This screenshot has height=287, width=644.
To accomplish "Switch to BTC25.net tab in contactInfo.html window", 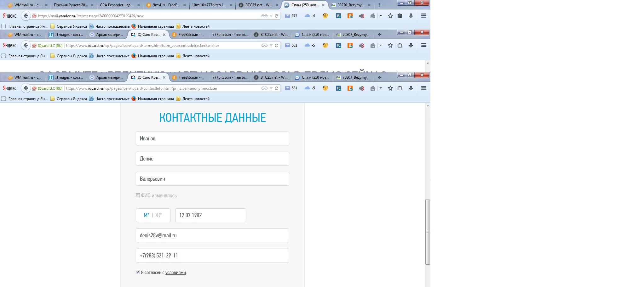I will [271, 77].
